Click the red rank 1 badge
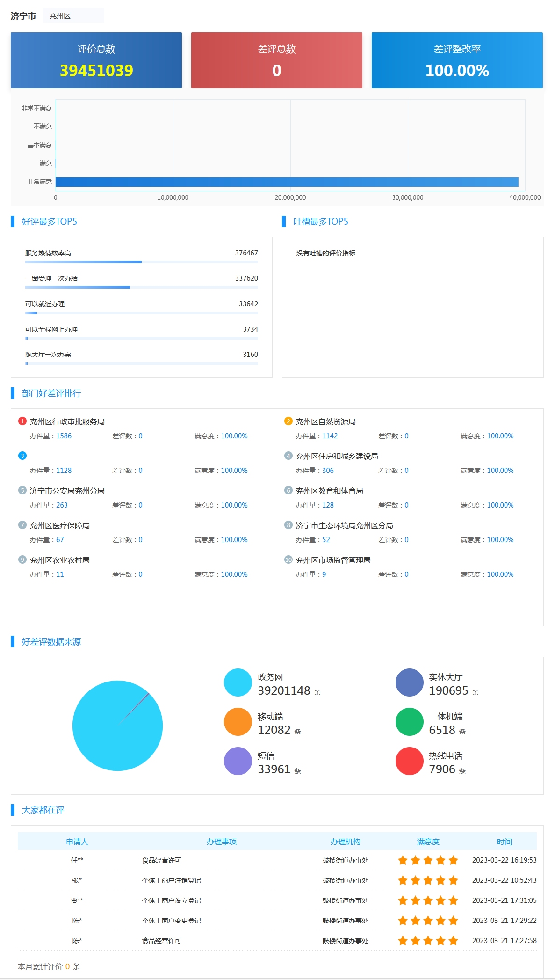 22,421
